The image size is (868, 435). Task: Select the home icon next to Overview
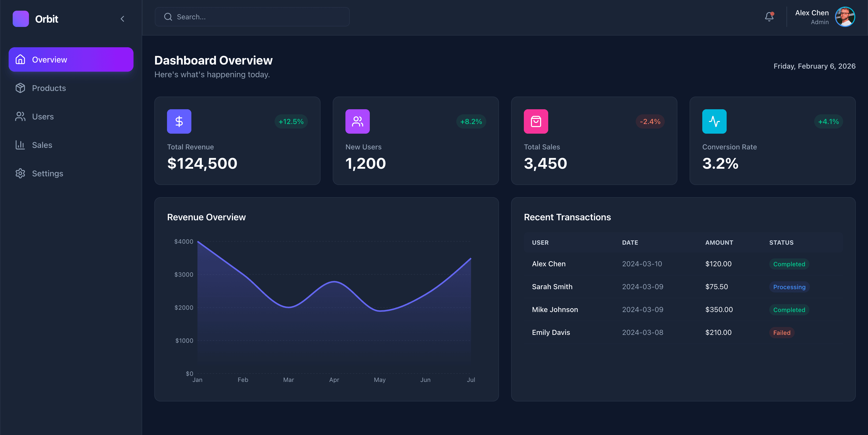click(20, 59)
